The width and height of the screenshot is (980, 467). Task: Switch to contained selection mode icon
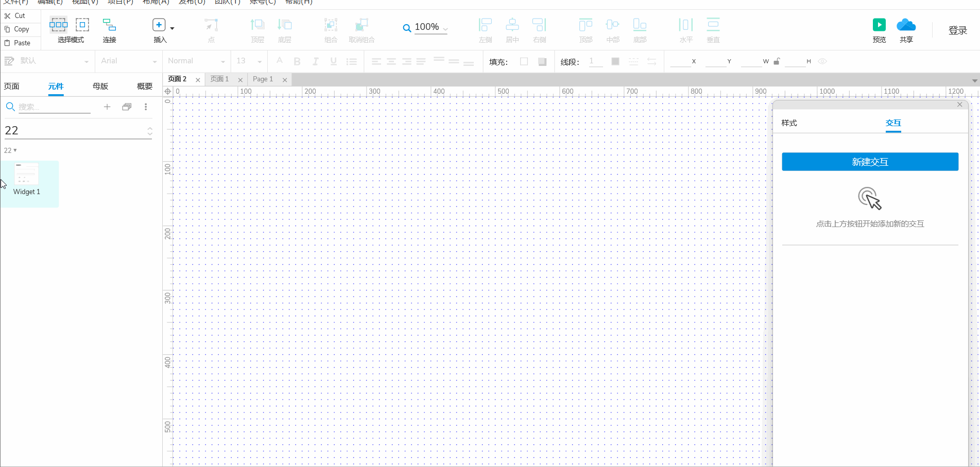(82, 24)
